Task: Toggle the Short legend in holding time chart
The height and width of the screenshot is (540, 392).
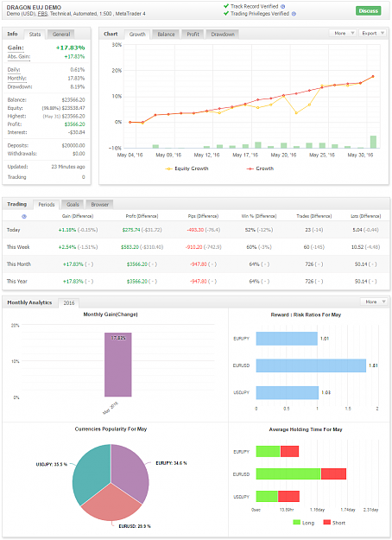Action: point(334,523)
